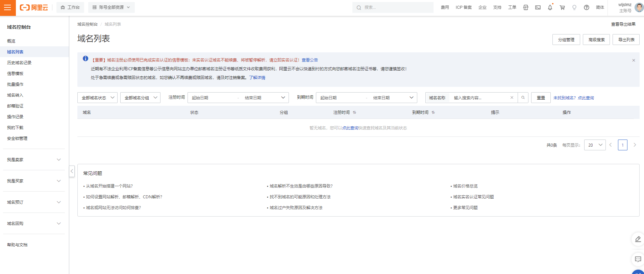Open FAQ 域名价格总览
This screenshot has width=644, height=274.
[465, 186]
